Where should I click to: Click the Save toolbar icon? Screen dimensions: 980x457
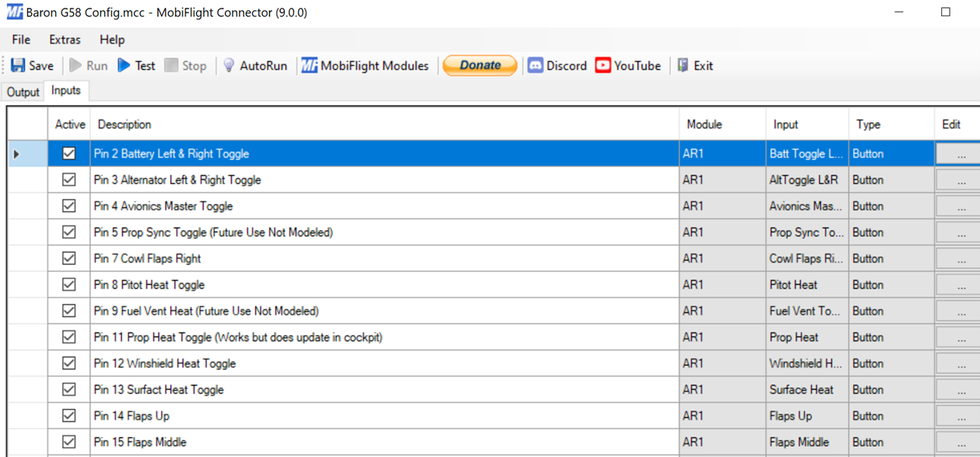pyautogui.click(x=18, y=65)
